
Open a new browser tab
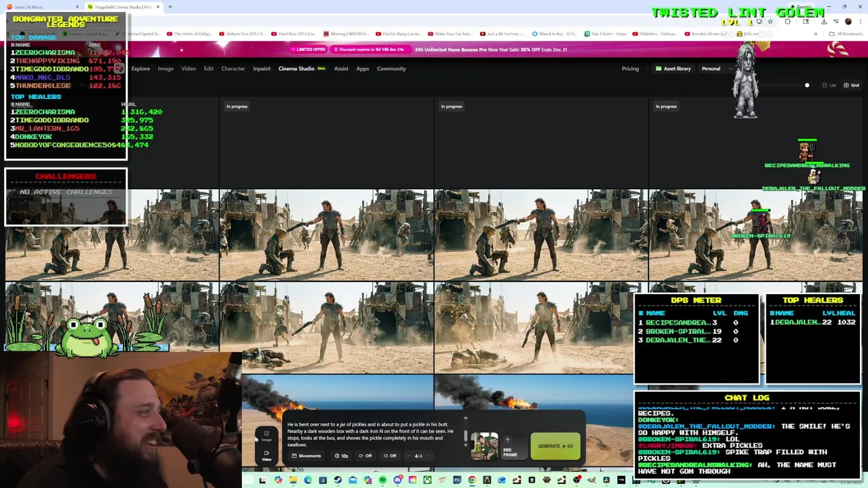pyautogui.click(x=170, y=7)
